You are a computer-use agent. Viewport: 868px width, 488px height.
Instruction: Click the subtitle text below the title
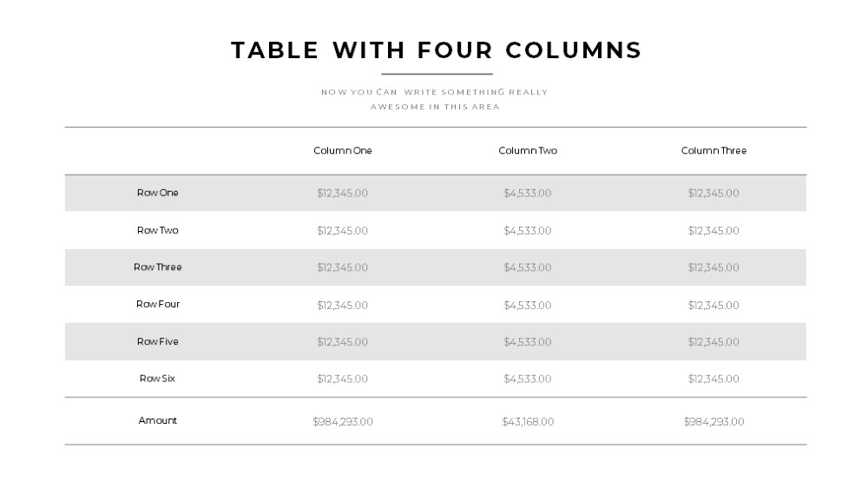click(435, 99)
